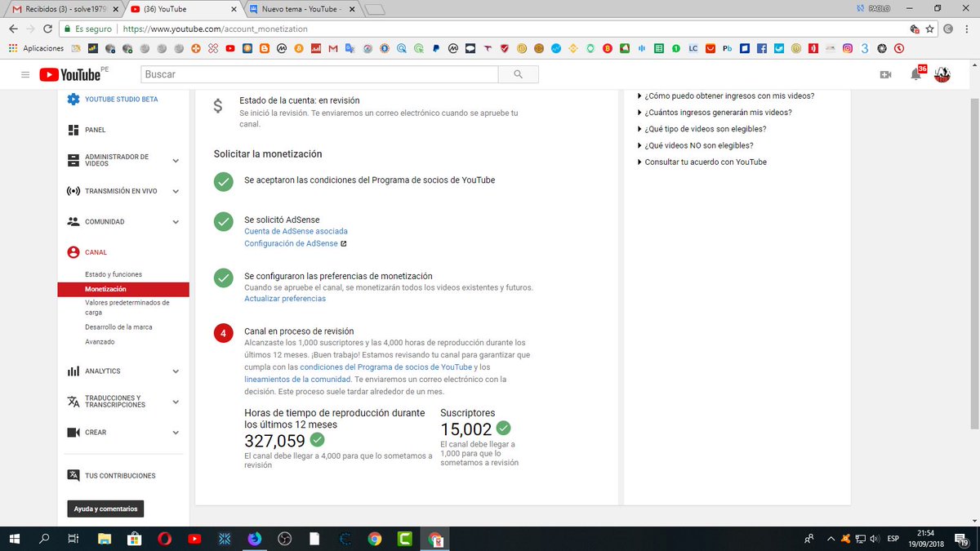Expand Traducciones y transcripciones chevron

176,402
